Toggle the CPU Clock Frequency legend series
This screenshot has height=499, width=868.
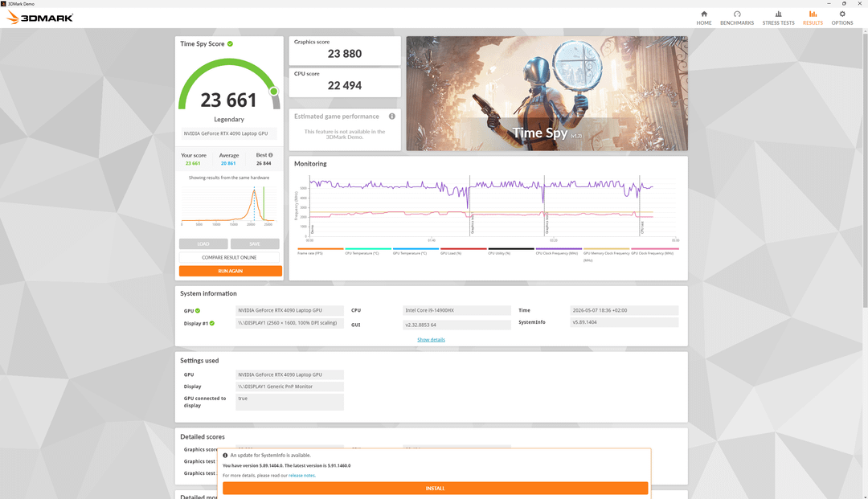click(559, 251)
